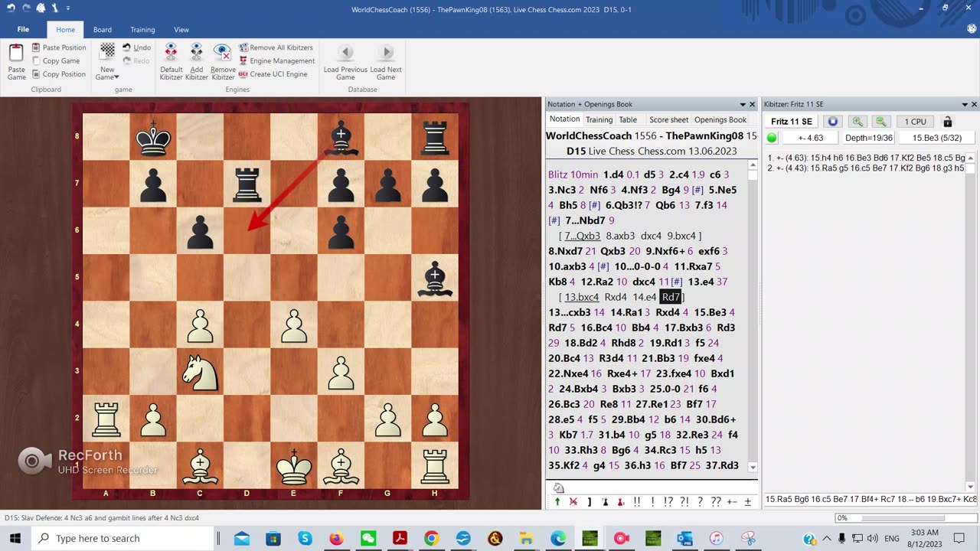This screenshot has height=551, width=980.
Task: Open Engine Management
Action: point(276,60)
